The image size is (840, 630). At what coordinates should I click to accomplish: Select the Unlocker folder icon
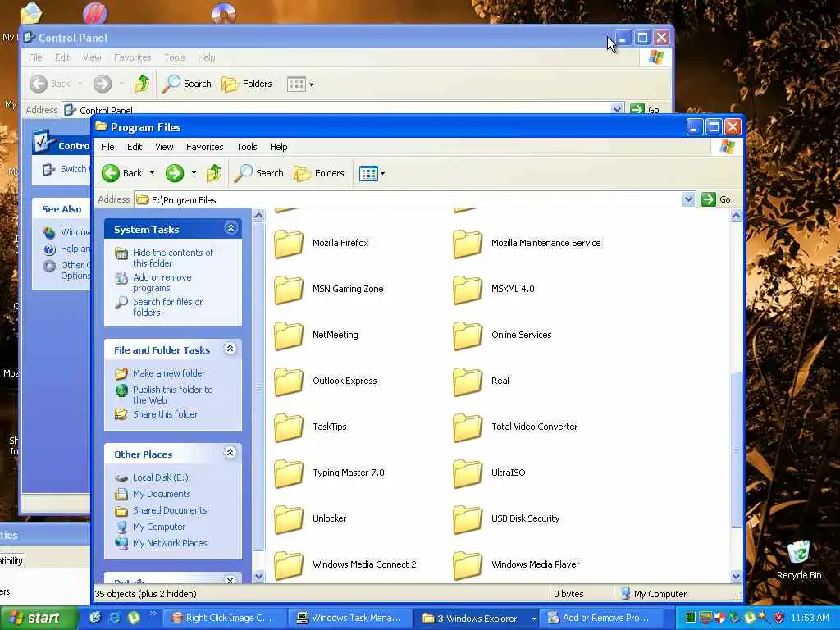(x=289, y=520)
